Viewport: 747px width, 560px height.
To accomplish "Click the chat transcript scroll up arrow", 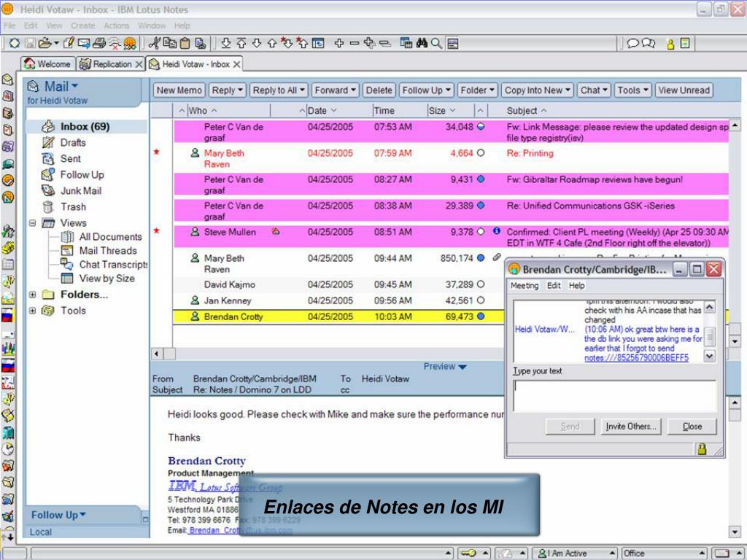I will pos(710,307).
